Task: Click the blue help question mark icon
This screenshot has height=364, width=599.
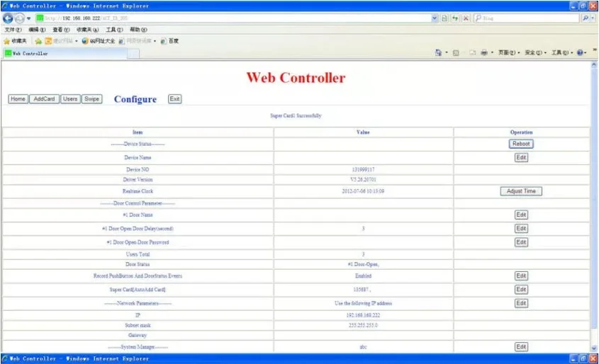Action: click(581, 52)
